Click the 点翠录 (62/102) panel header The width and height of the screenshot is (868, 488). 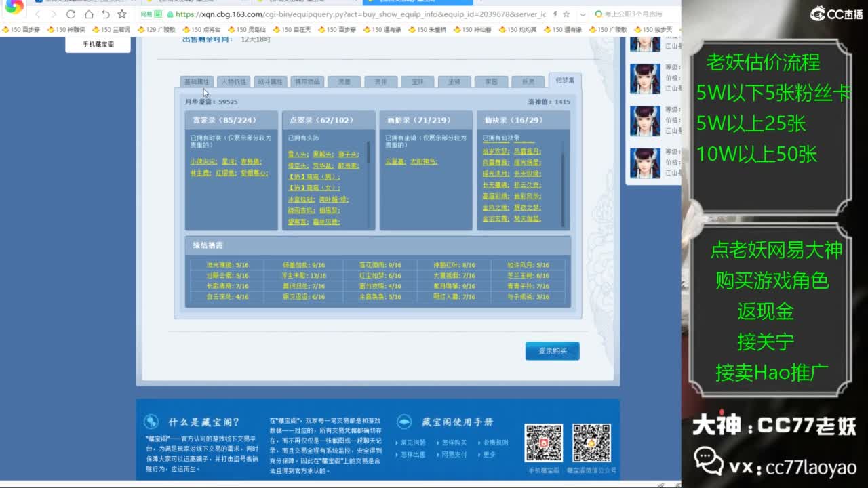point(329,120)
